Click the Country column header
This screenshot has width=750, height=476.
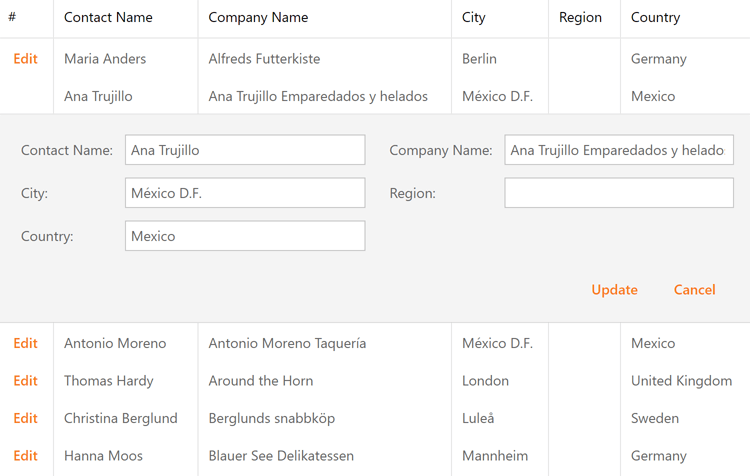pos(655,17)
